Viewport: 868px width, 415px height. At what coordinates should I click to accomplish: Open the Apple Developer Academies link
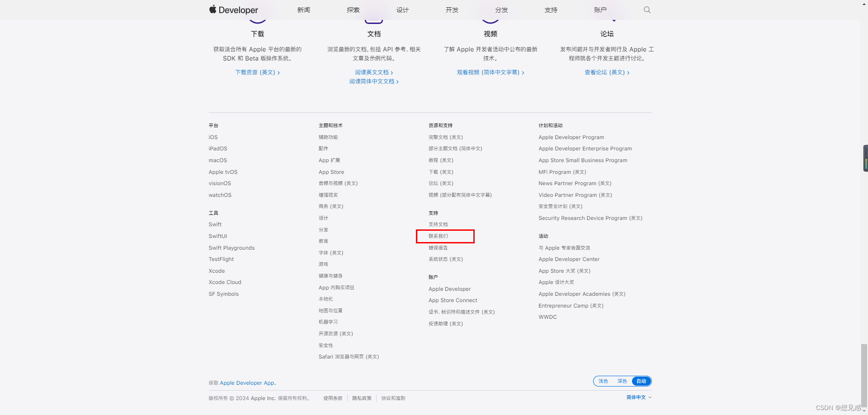point(582,294)
